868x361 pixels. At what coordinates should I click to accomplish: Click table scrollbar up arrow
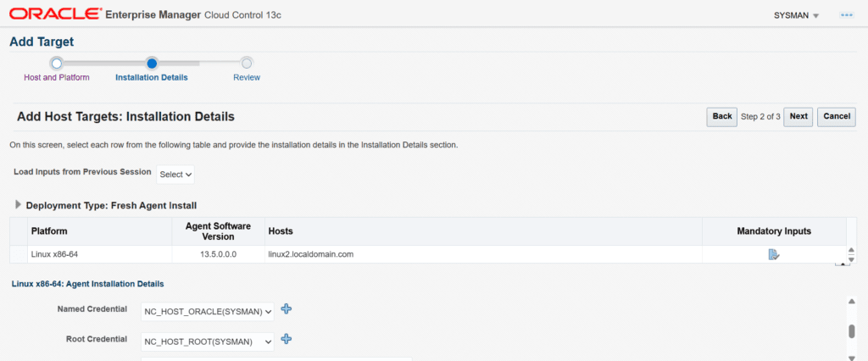click(x=851, y=251)
